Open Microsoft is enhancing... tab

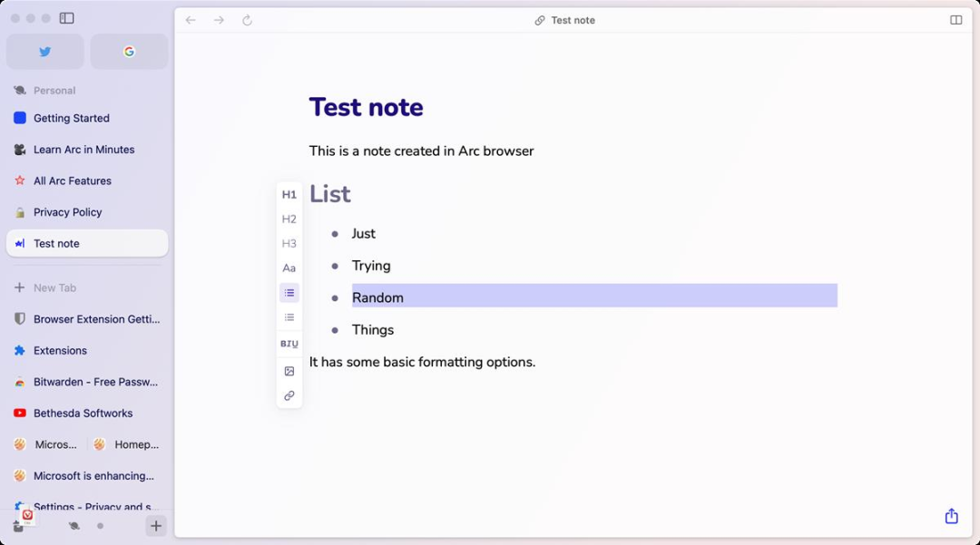[87, 476]
